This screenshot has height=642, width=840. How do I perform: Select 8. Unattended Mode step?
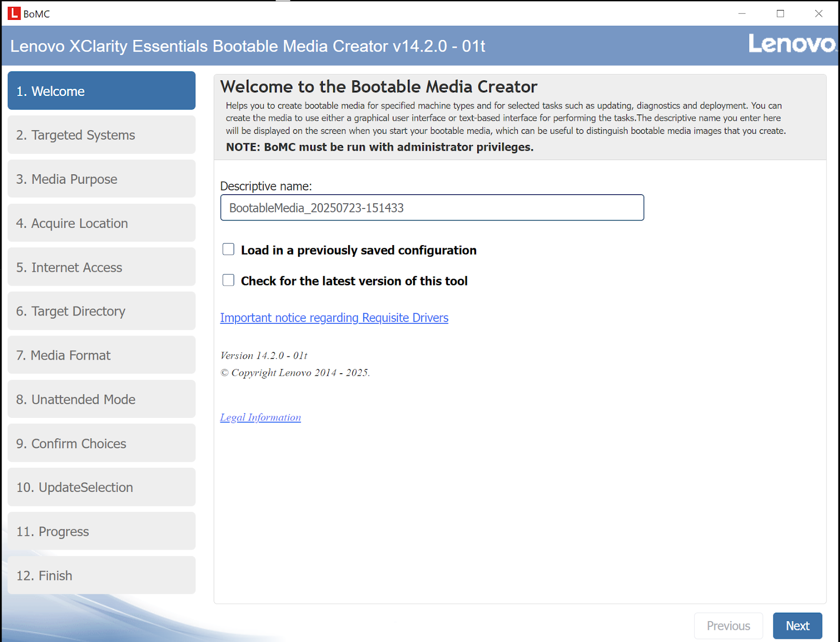tap(101, 399)
